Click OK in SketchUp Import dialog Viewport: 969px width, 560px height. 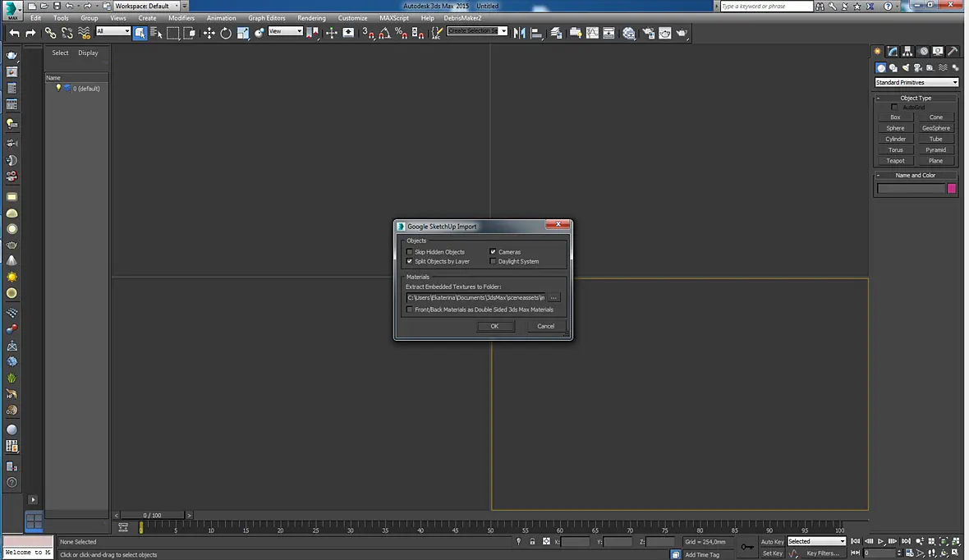click(x=495, y=326)
